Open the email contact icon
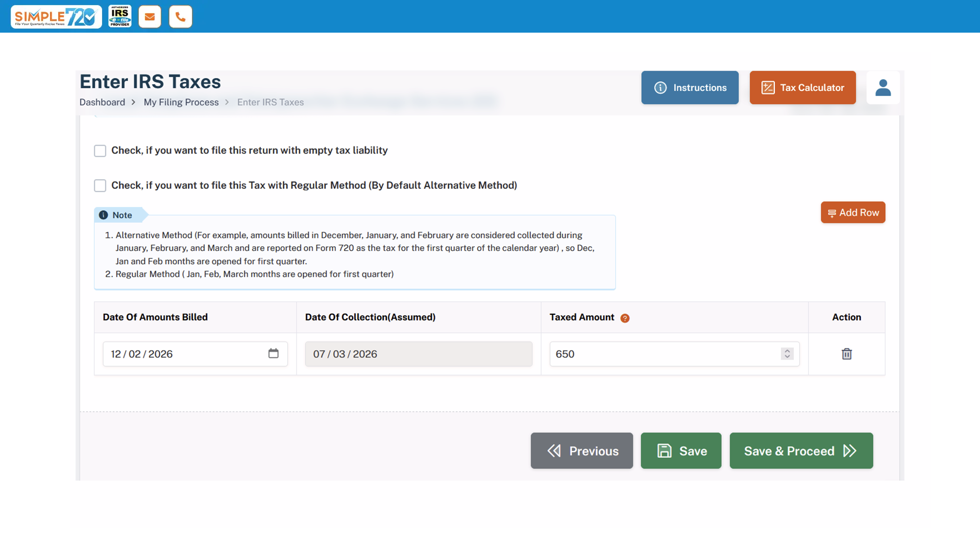This screenshot has width=980, height=551. point(150,17)
